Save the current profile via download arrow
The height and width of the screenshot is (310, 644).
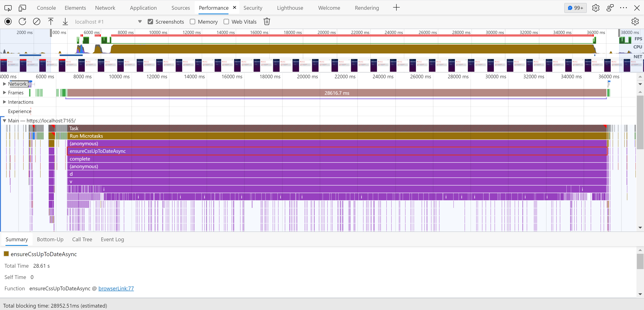pos(65,21)
